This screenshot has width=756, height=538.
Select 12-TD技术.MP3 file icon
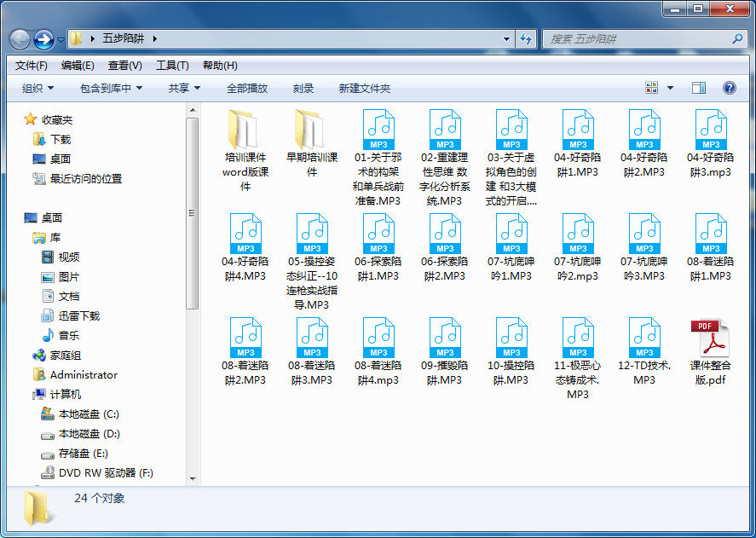[644, 338]
